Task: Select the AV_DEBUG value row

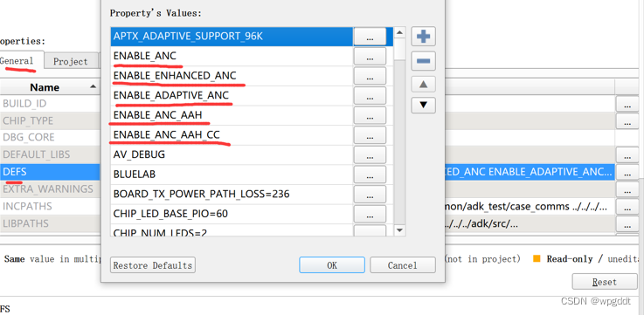Action: (x=232, y=154)
